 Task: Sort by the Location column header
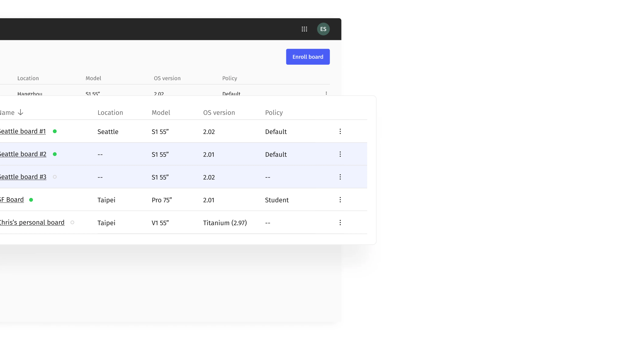click(110, 112)
